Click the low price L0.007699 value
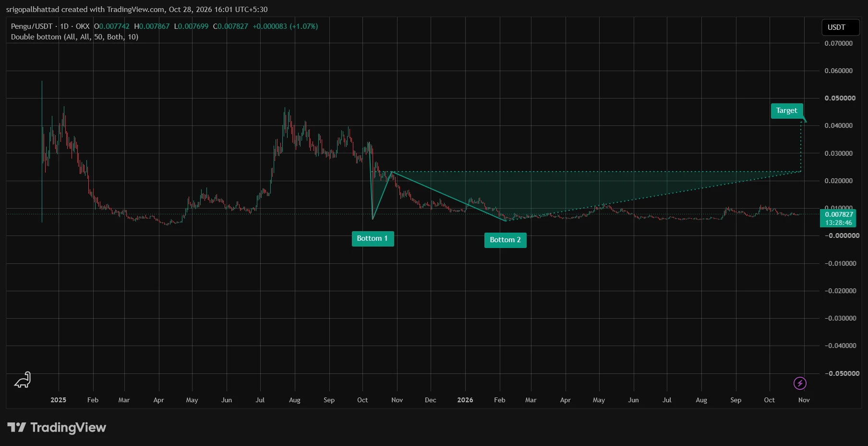Viewport: 868px width, 446px height. coord(191,26)
